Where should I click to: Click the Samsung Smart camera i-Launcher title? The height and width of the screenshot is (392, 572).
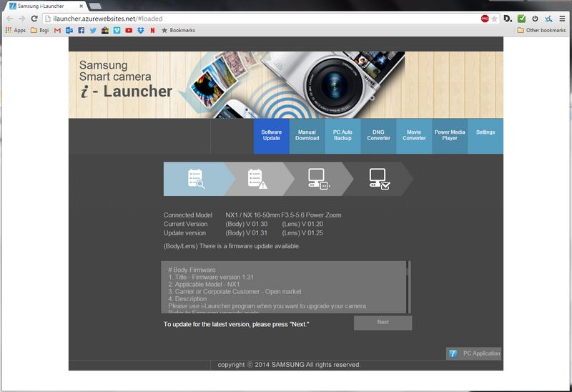click(126, 79)
